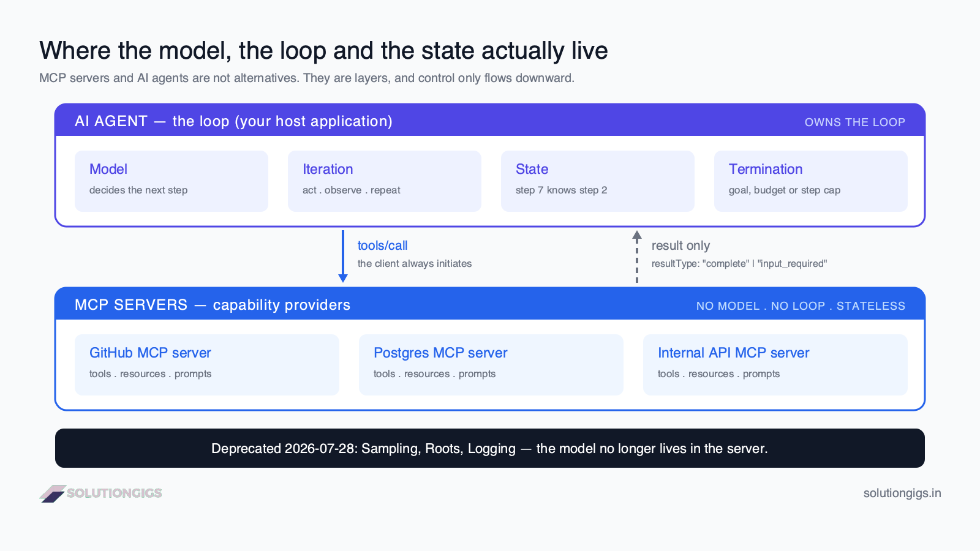Click the subtitle about layers
This screenshot has height=551, width=980.
click(x=307, y=78)
